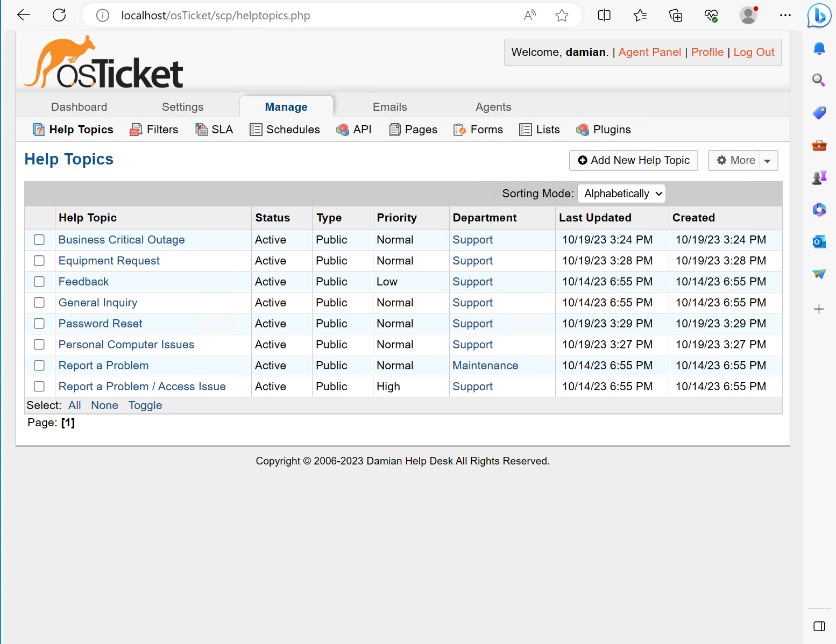Click the SLA icon
The width and height of the screenshot is (836, 644).
coord(202,129)
